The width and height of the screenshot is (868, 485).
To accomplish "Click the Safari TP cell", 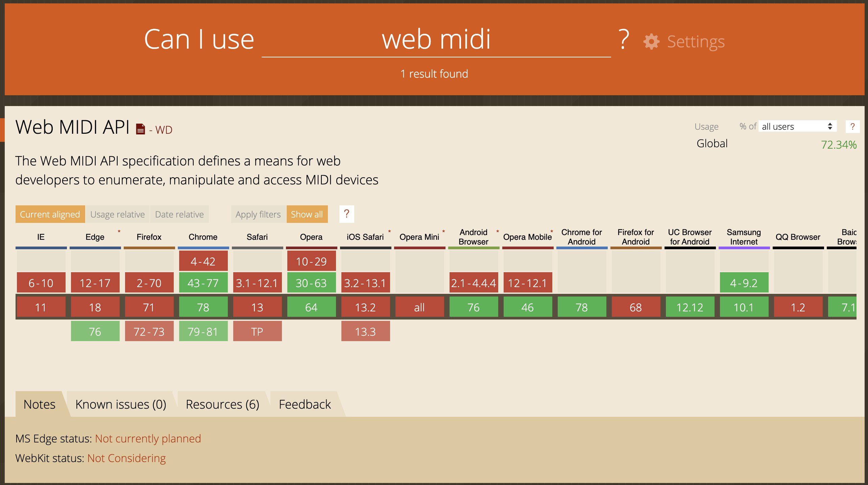I will pos(257,331).
